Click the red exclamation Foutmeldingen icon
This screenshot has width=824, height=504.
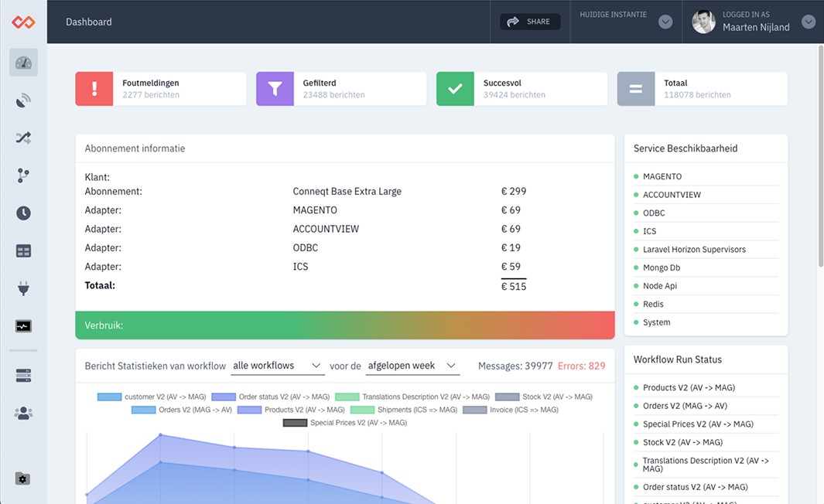(x=94, y=89)
